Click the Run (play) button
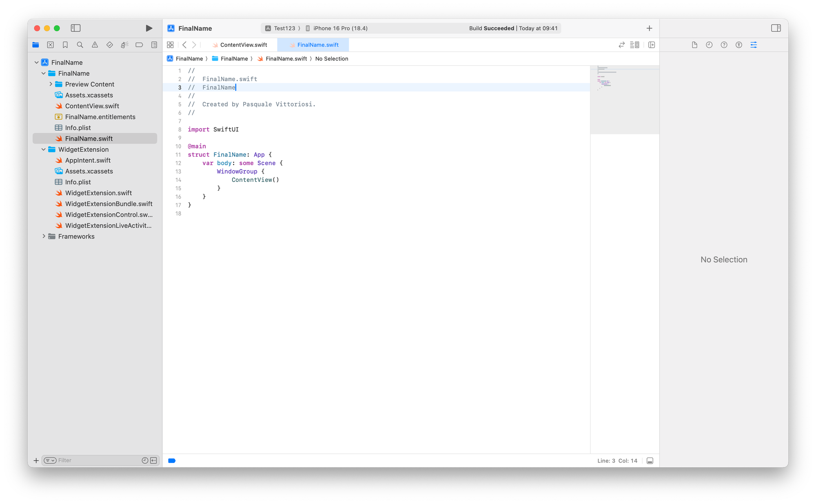The width and height of the screenshot is (816, 504). point(149,28)
